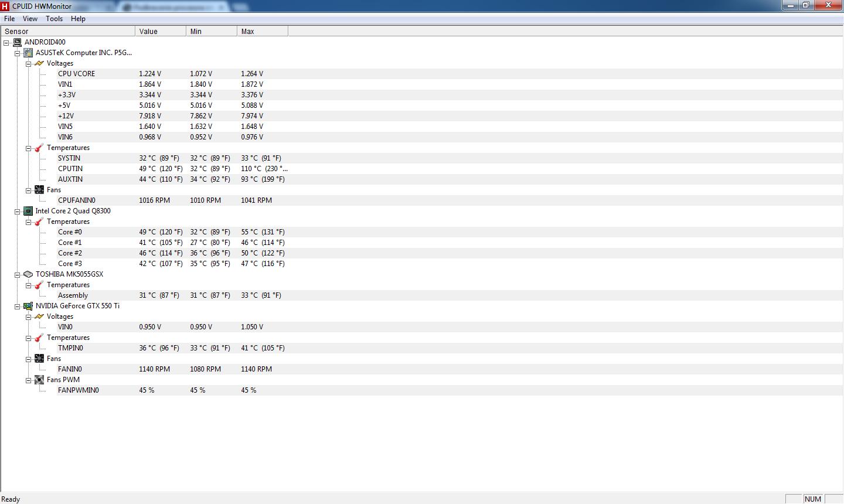Select the VIN1 voltage row
Screen dimensions: 844x504
(450, 84)
